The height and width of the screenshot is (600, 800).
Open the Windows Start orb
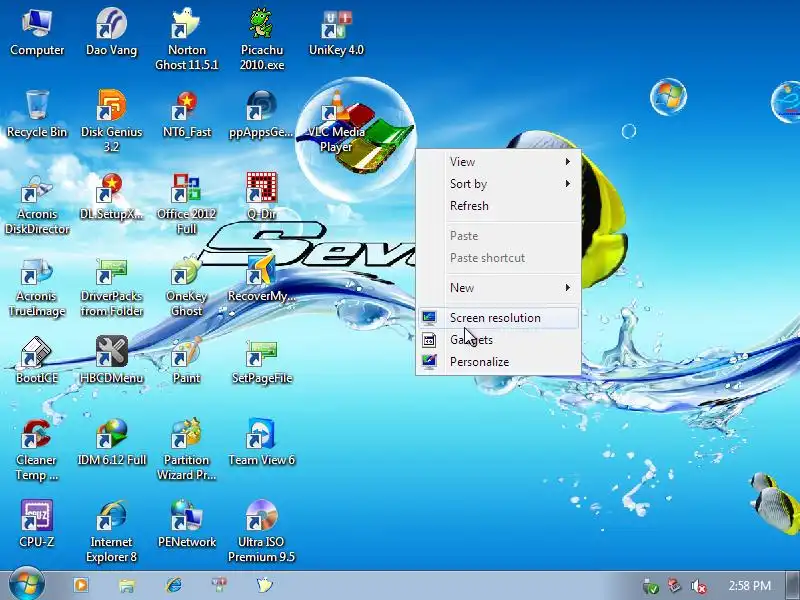[x=27, y=585]
